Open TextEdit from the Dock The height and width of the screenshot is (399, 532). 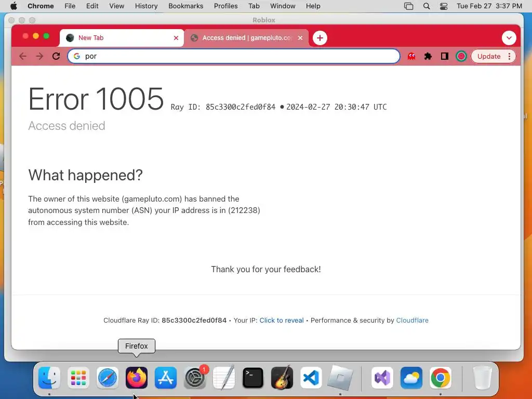point(224,378)
